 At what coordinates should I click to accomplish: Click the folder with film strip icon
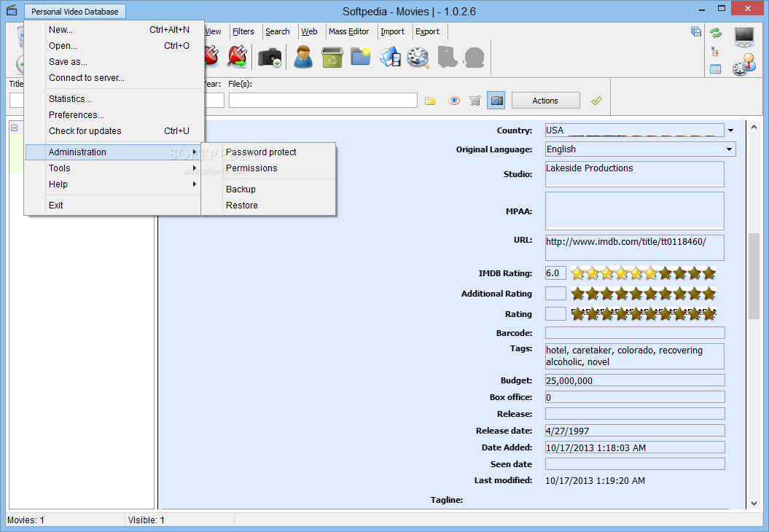(391, 57)
